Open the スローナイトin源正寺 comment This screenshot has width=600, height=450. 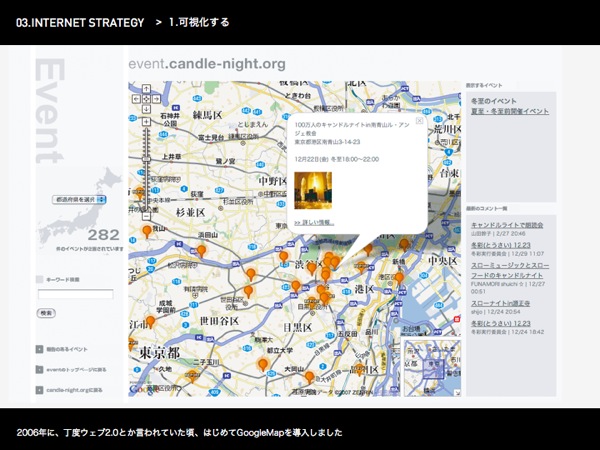pyautogui.click(x=501, y=303)
